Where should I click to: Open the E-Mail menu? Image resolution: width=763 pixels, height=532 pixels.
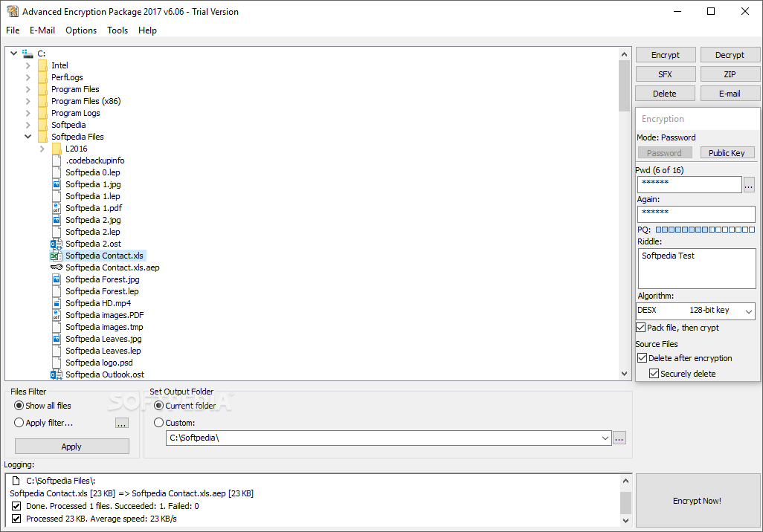click(x=42, y=30)
